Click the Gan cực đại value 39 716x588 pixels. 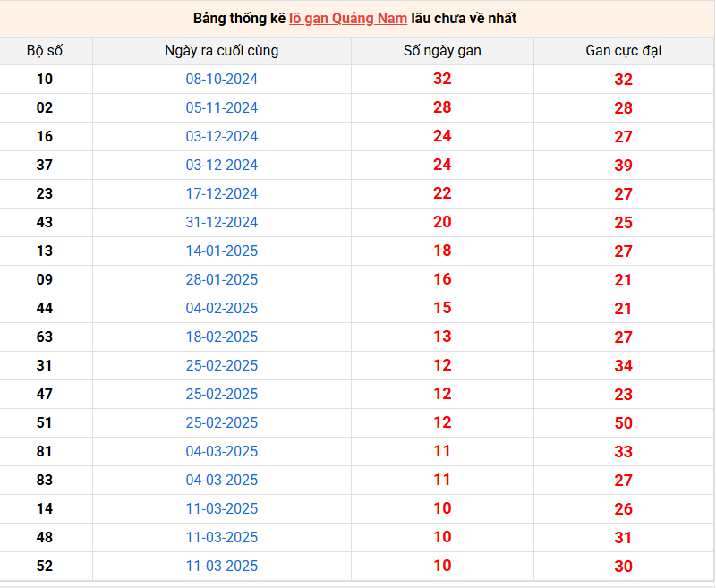click(x=624, y=166)
